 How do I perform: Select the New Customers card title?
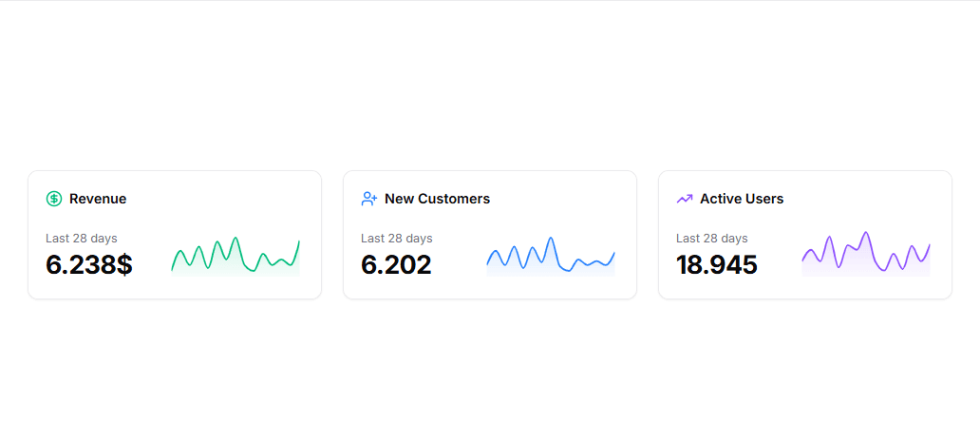[x=437, y=199]
